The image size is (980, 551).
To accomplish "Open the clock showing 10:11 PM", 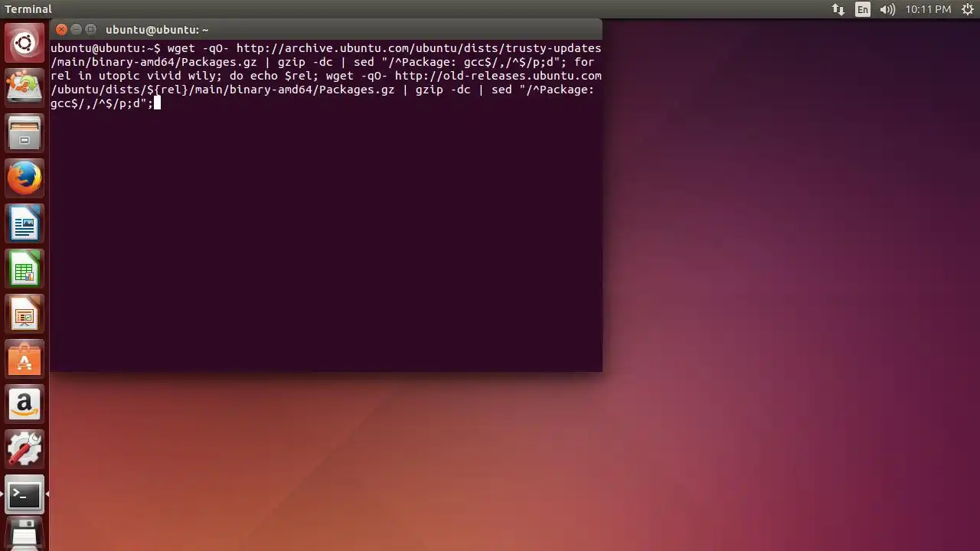I will (x=928, y=9).
